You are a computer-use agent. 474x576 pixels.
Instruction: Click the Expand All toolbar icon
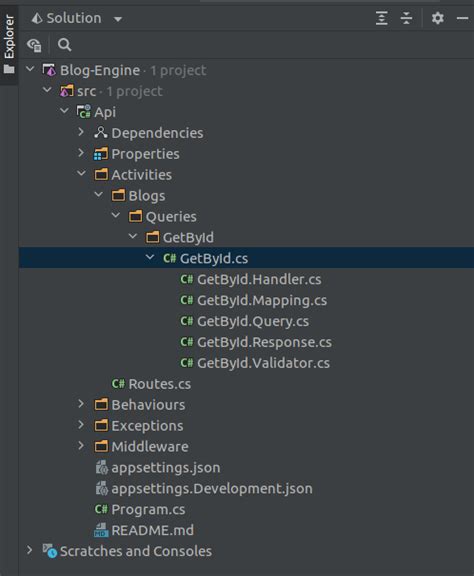point(381,18)
